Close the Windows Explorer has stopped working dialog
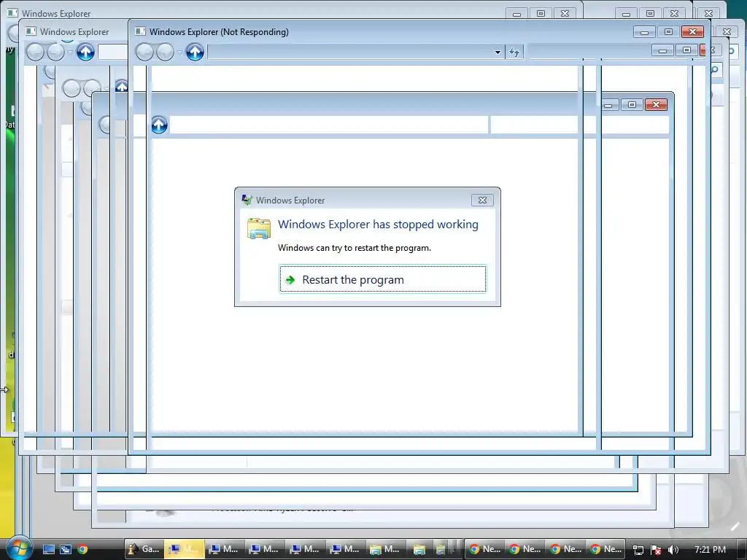The height and width of the screenshot is (560, 747). pyautogui.click(x=482, y=200)
